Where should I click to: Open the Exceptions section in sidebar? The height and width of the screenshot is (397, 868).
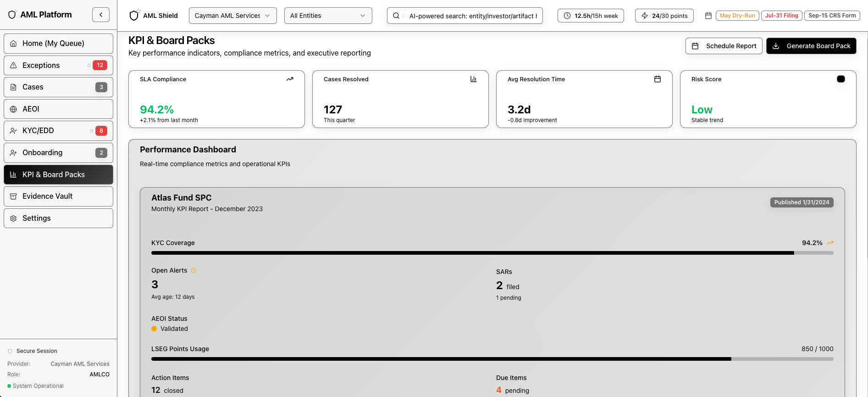coord(58,65)
